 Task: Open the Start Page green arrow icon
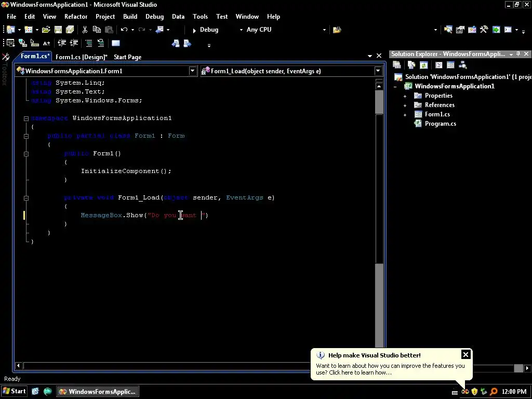tap(496, 30)
